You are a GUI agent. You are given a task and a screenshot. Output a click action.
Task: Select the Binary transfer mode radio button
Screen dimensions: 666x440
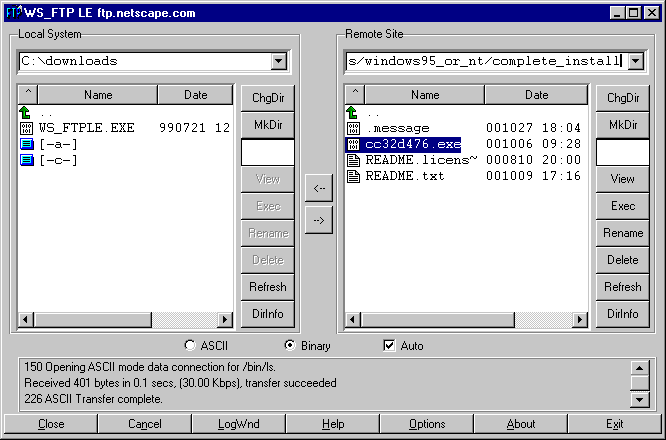pos(290,345)
